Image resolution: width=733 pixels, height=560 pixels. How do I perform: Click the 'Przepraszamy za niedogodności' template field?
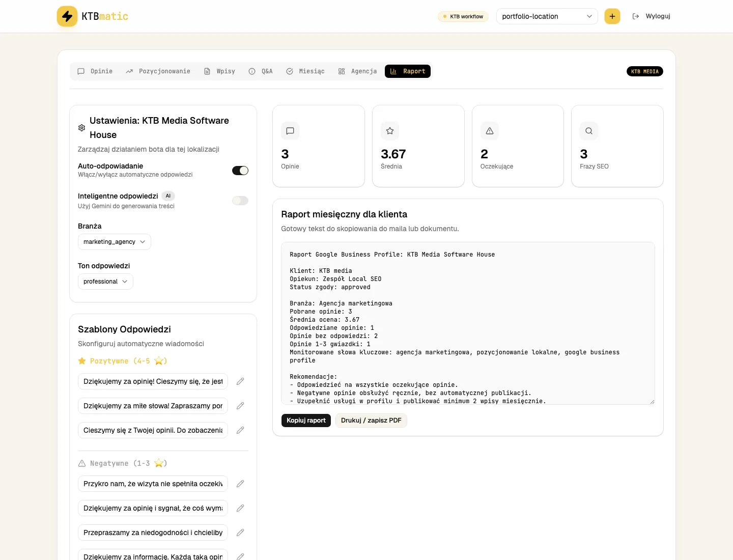(153, 533)
